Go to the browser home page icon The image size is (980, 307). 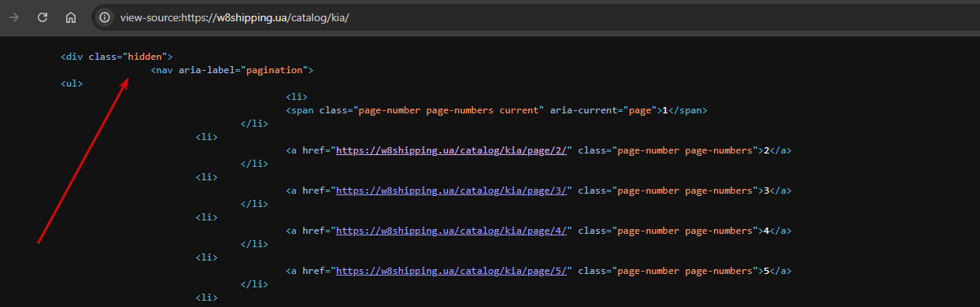[x=71, y=17]
